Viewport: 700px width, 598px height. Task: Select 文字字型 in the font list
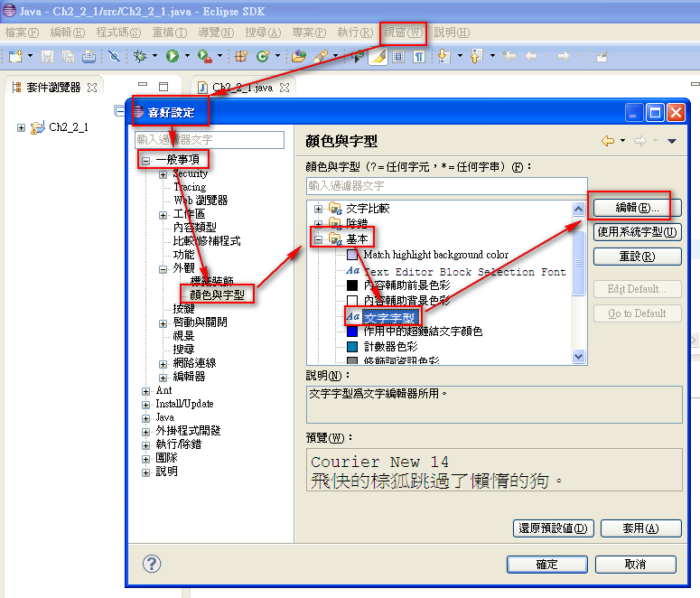click(x=389, y=318)
